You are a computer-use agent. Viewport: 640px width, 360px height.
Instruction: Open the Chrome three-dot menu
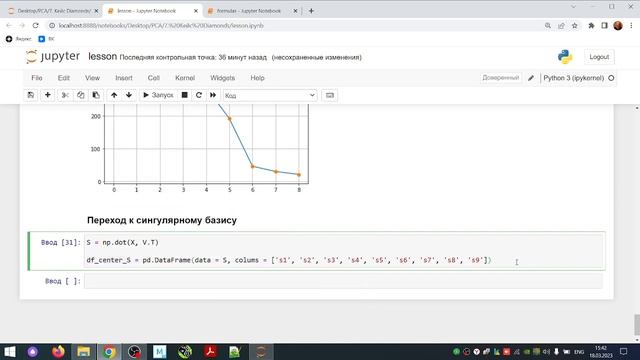pyautogui.click(x=631, y=26)
